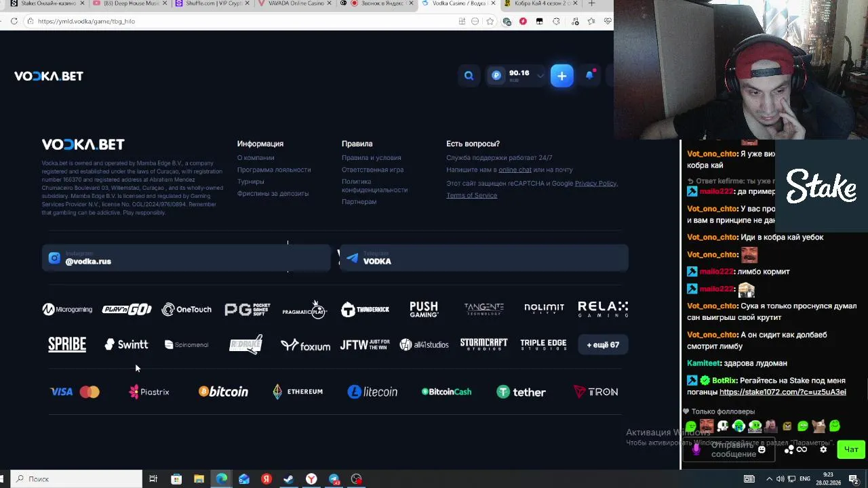Click the Triple Edge Studios logo
The width and height of the screenshot is (868, 488).
pos(543,344)
